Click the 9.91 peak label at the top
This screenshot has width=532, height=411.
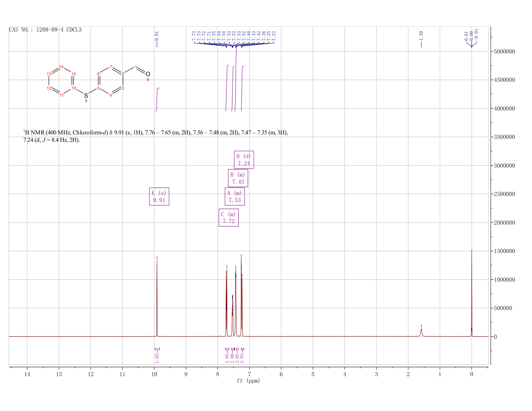(157, 36)
